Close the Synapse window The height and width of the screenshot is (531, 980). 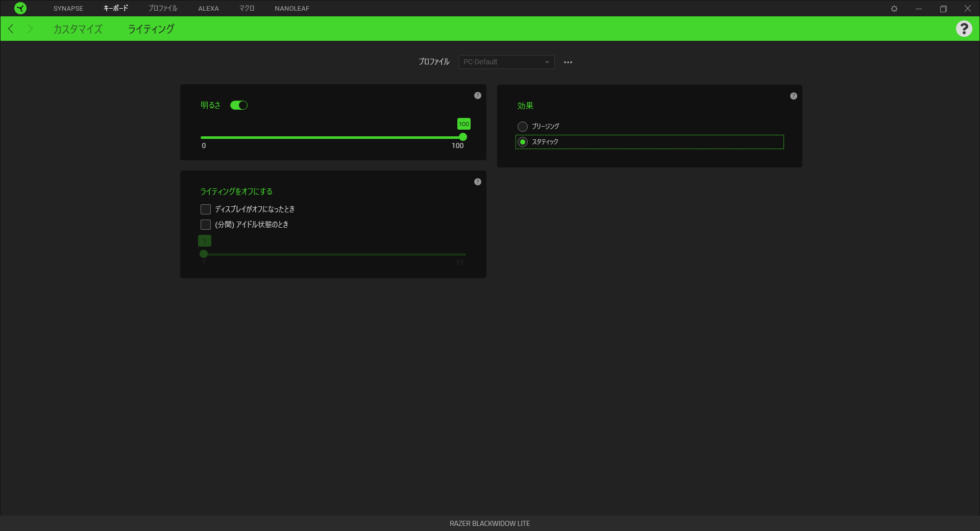tap(967, 9)
